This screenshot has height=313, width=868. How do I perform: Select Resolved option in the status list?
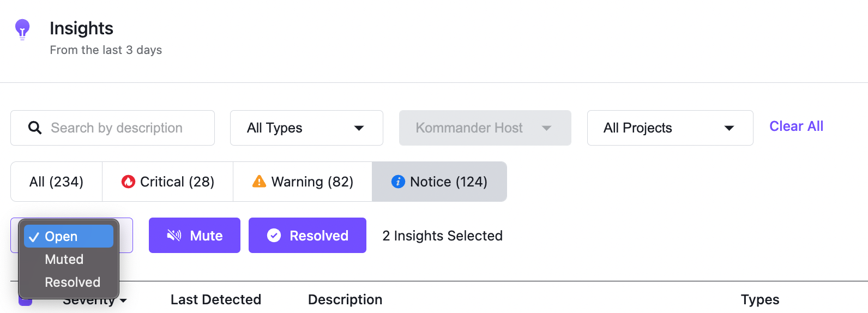pos(73,282)
